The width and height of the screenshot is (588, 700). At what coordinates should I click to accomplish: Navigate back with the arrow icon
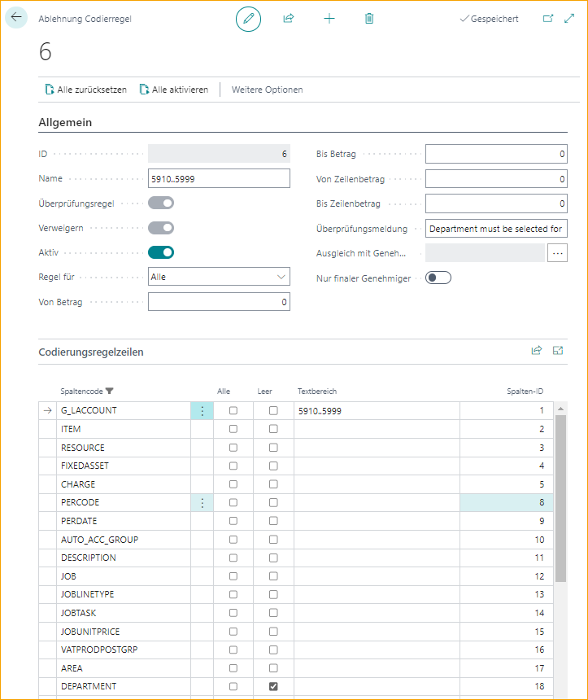[16, 18]
